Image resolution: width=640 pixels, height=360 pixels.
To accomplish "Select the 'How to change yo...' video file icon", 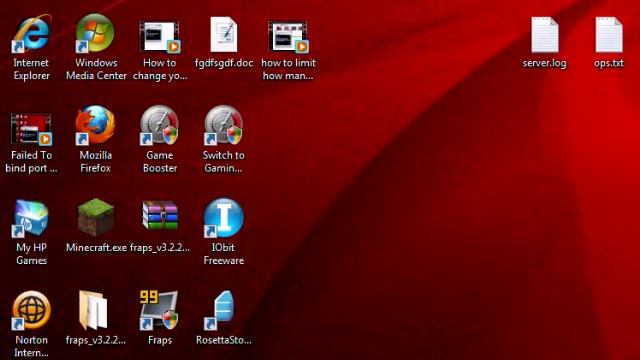I will point(160,37).
